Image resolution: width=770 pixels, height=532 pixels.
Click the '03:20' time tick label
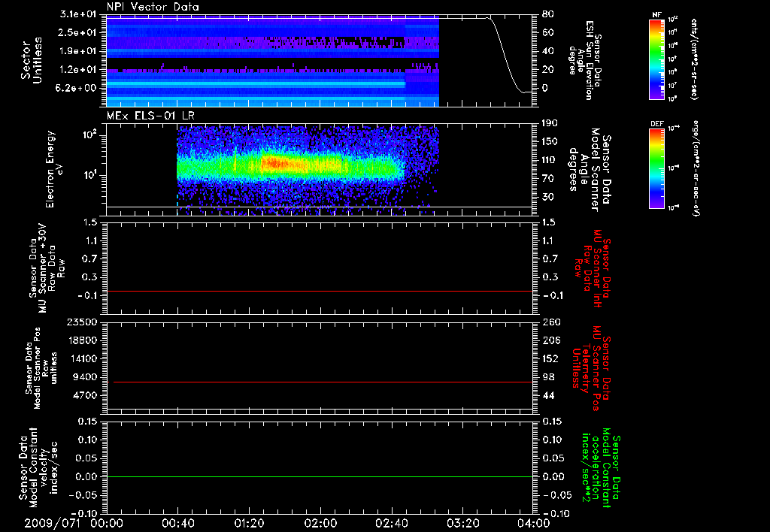462,523
